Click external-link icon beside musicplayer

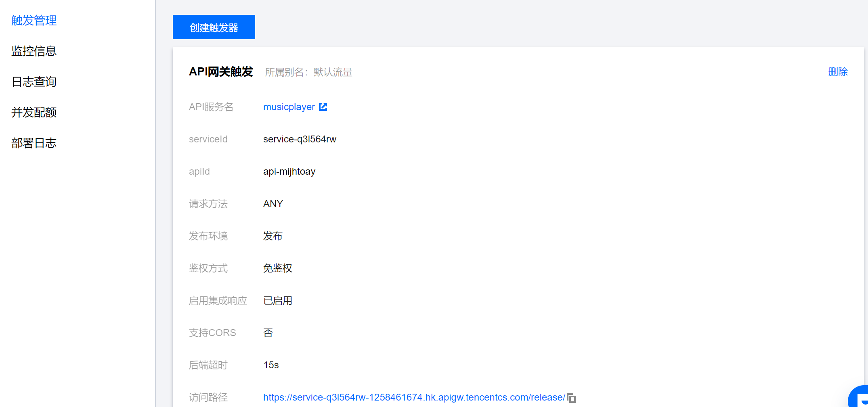point(323,107)
